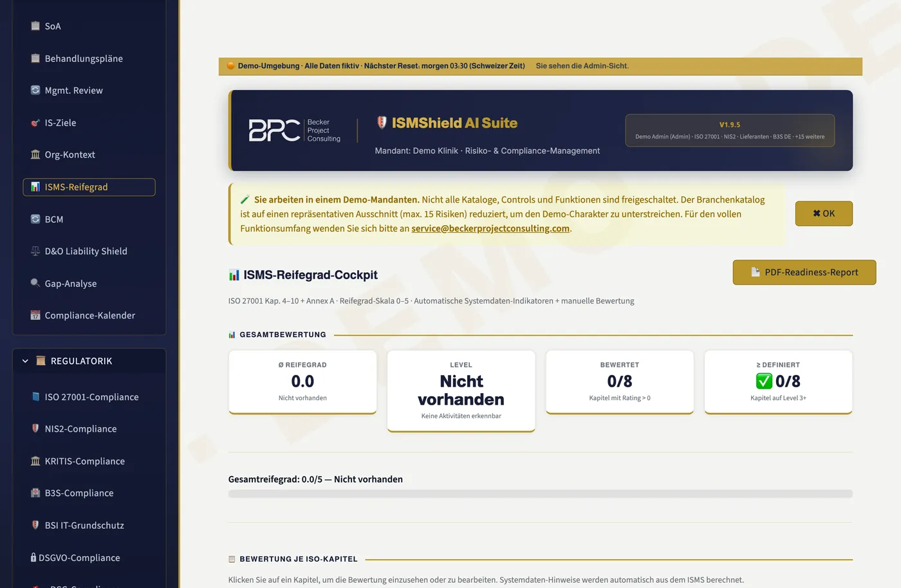This screenshot has width=901, height=588.
Task: Click the Bewertet 0/8 card
Action: point(620,382)
